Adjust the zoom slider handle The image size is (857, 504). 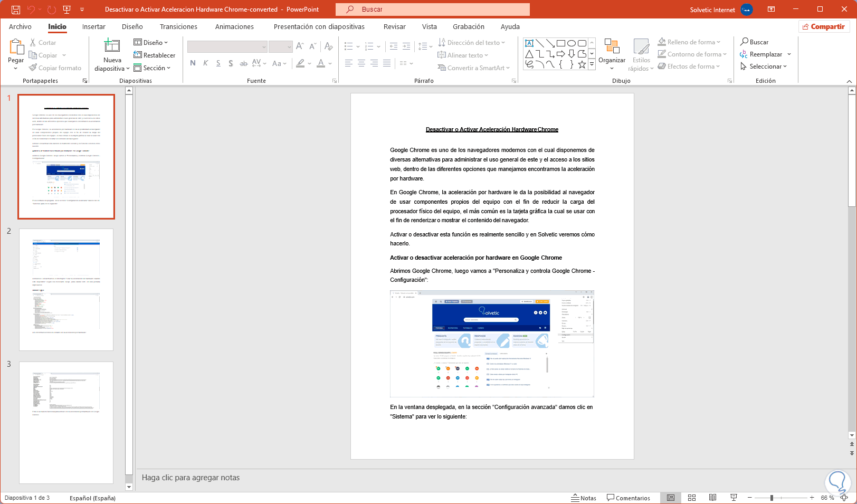click(x=772, y=498)
